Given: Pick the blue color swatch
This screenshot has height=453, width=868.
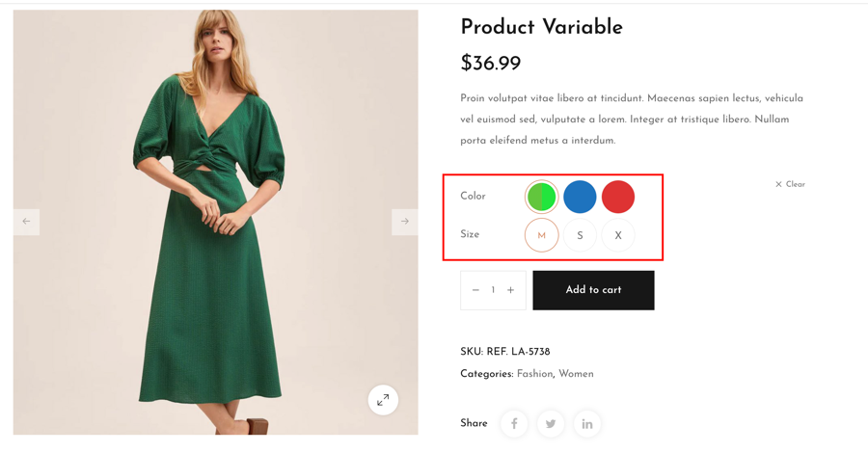Looking at the screenshot, I should click(x=580, y=197).
